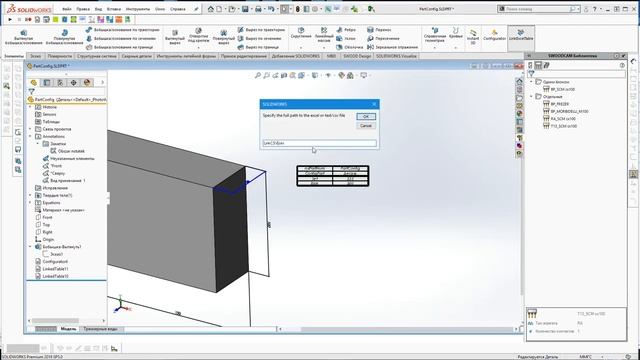Switch to SWOOD Design ribbon tab

point(357,56)
